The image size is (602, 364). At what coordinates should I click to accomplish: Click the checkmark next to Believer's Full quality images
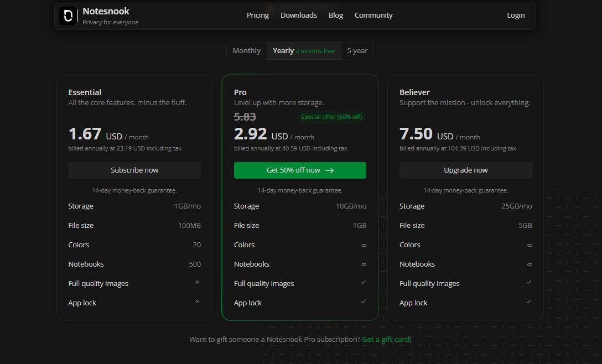[x=529, y=283]
